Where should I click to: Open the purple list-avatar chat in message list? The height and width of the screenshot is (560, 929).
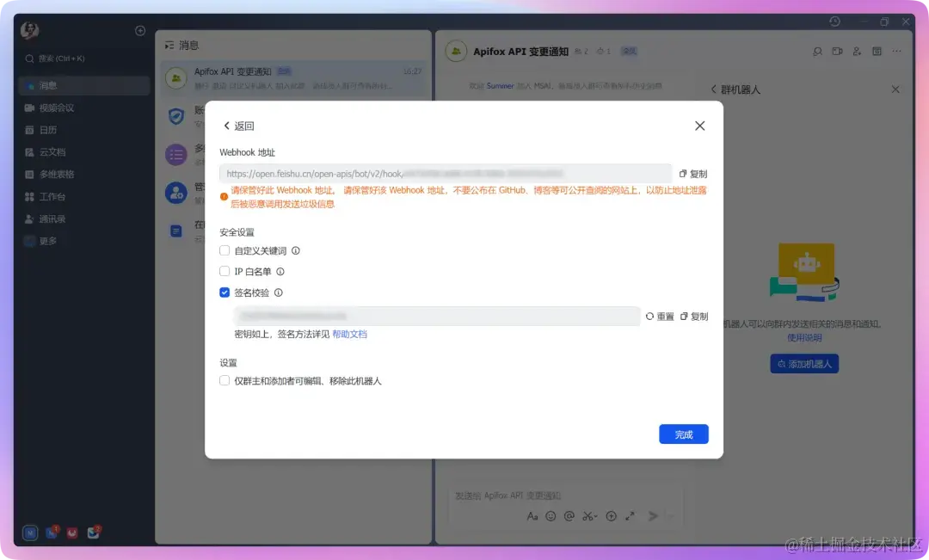click(x=176, y=155)
